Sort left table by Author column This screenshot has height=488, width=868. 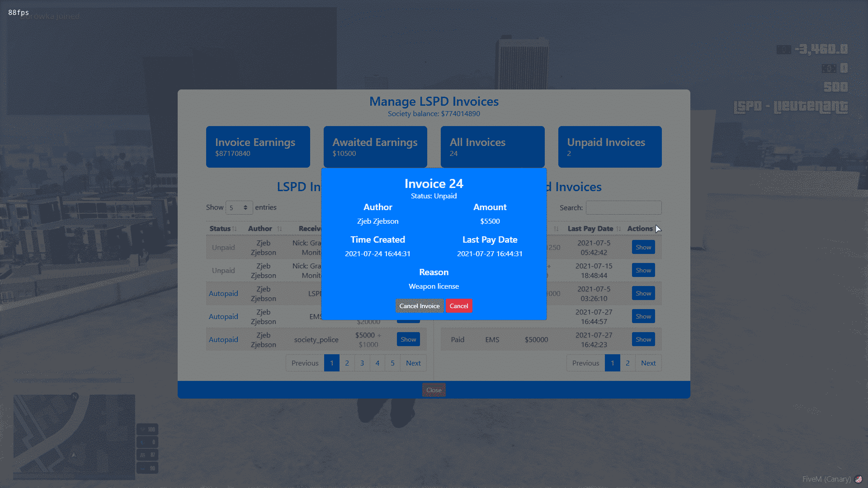tap(264, 229)
